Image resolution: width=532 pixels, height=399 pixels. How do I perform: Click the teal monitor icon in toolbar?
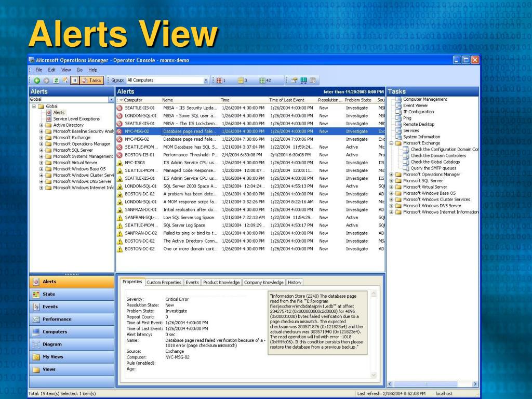(303, 81)
